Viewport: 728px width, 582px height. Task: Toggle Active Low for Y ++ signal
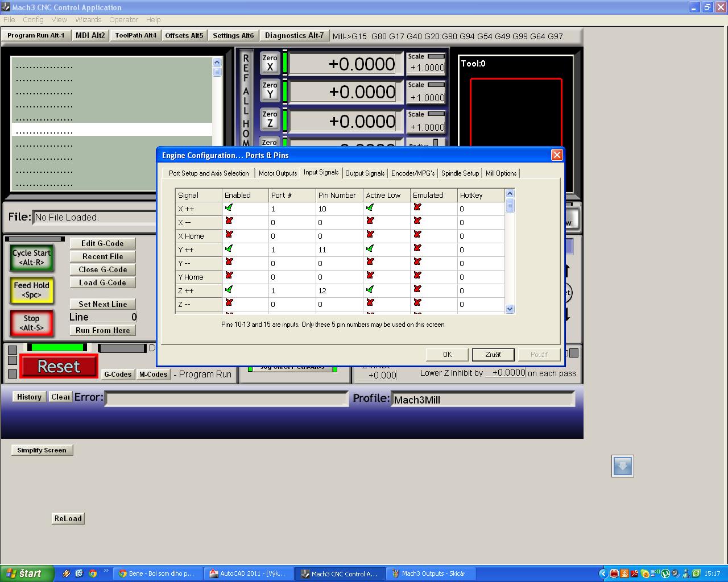(x=370, y=249)
